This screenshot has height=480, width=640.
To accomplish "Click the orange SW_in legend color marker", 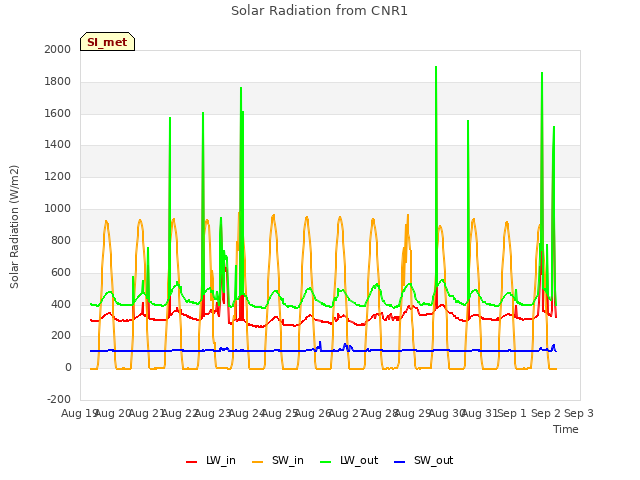I will tap(258, 462).
